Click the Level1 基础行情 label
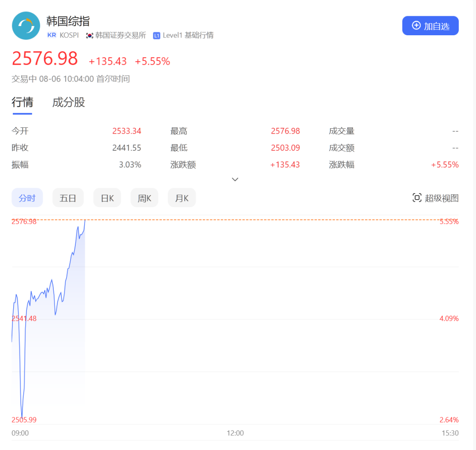The height and width of the screenshot is (450, 476). (188, 36)
